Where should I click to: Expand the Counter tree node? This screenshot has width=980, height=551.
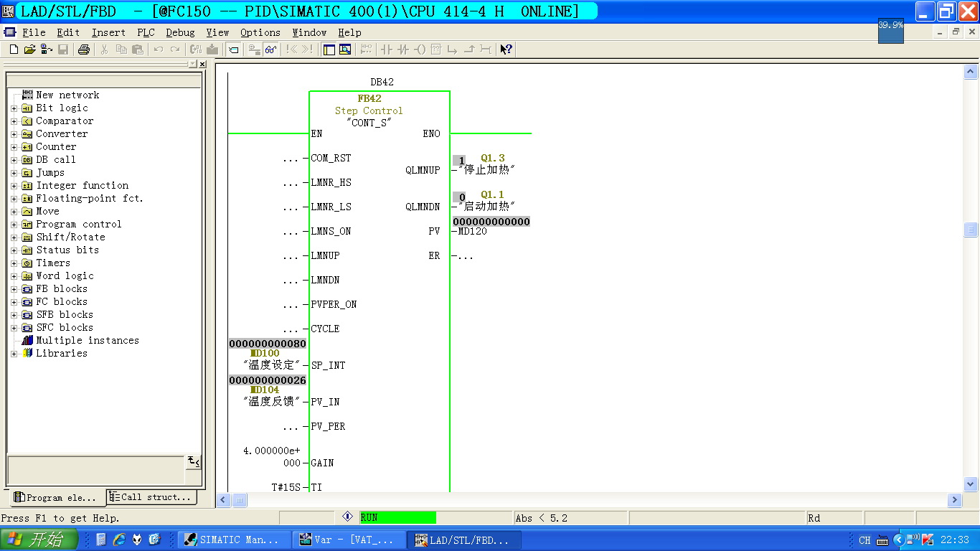(x=14, y=147)
